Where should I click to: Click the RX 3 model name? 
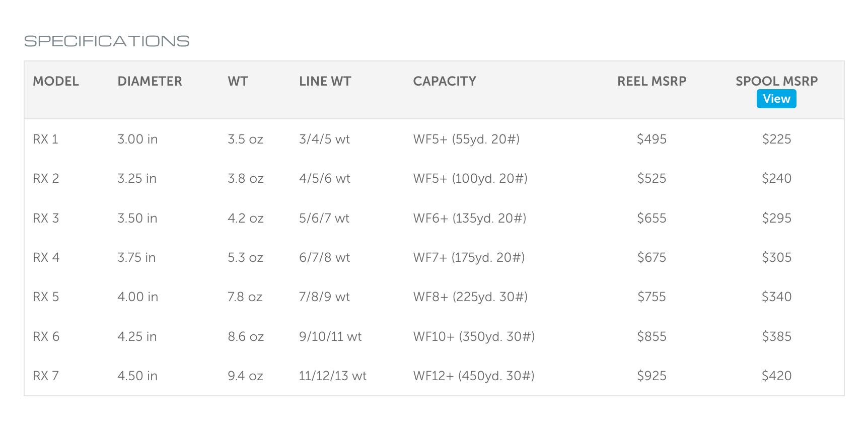pyautogui.click(x=46, y=218)
